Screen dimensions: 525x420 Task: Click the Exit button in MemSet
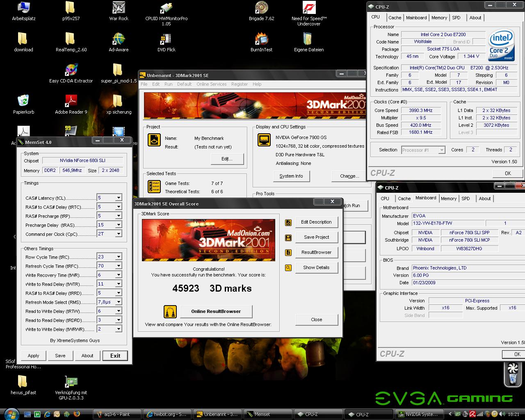115,356
